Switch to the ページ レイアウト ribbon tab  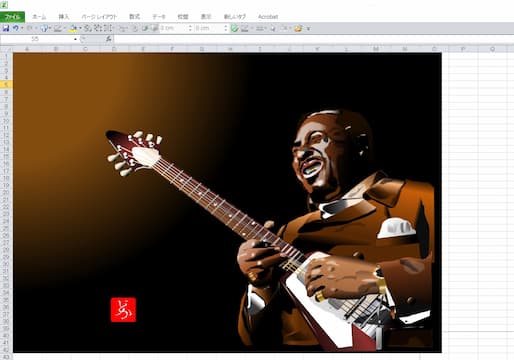(99, 17)
